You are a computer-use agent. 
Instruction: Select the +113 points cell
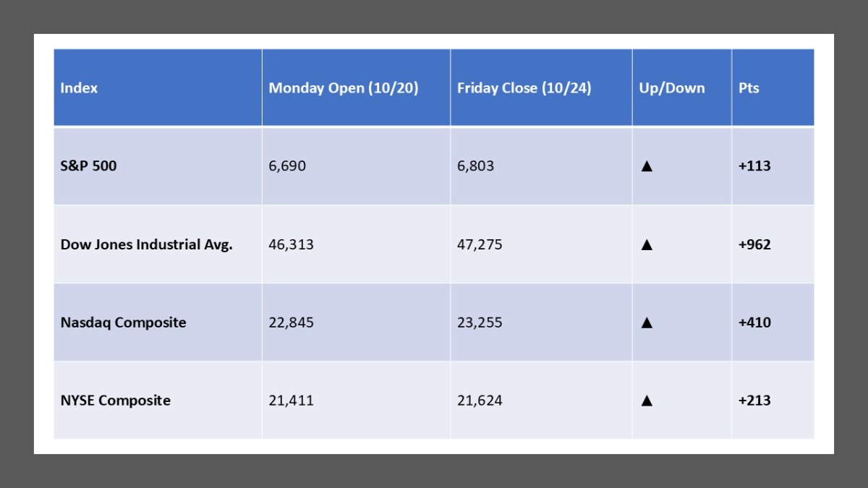point(754,166)
